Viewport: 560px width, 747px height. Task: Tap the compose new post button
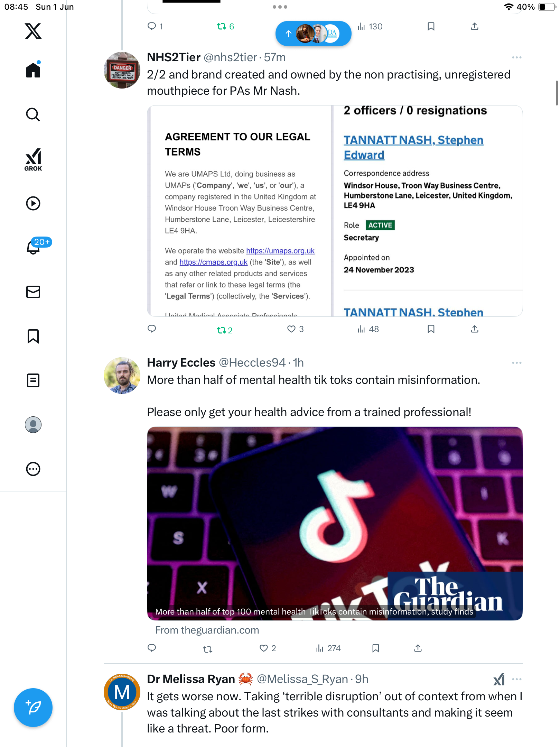pos(33,708)
